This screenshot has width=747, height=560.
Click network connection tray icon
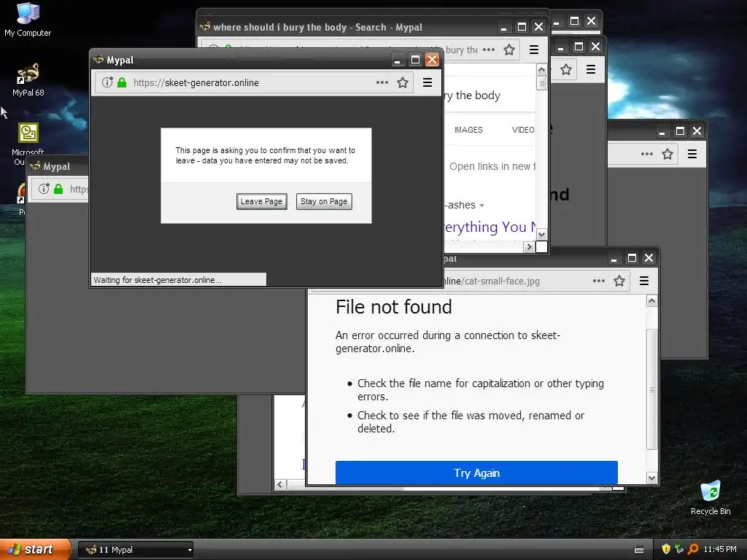679,549
